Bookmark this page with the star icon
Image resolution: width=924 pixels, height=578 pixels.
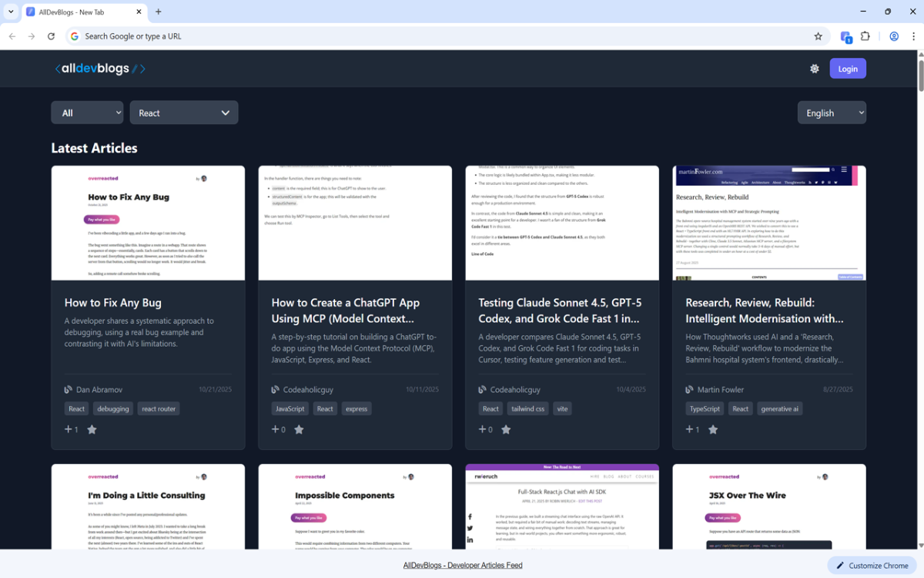pos(819,36)
